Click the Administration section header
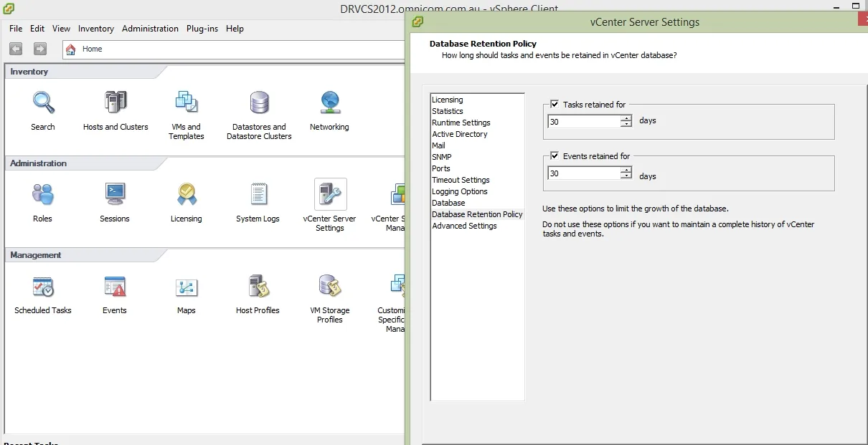Viewport: 868px width, 445px height. tap(39, 163)
